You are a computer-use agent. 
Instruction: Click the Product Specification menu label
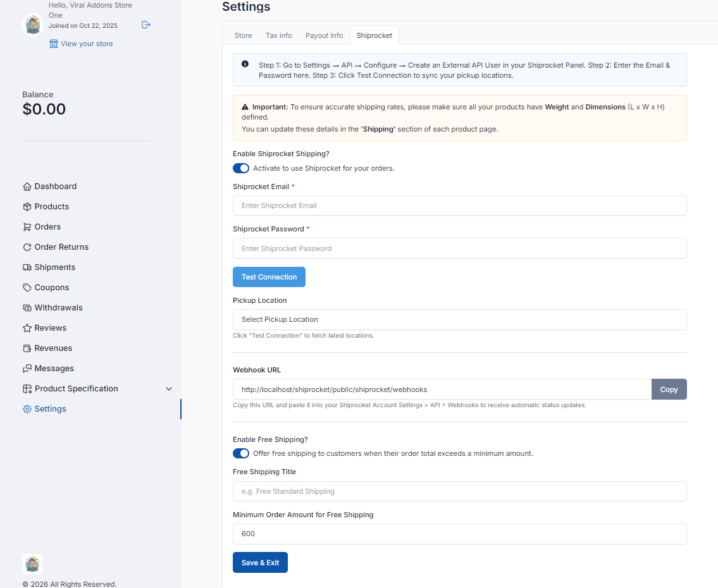click(x=77, y=388)
